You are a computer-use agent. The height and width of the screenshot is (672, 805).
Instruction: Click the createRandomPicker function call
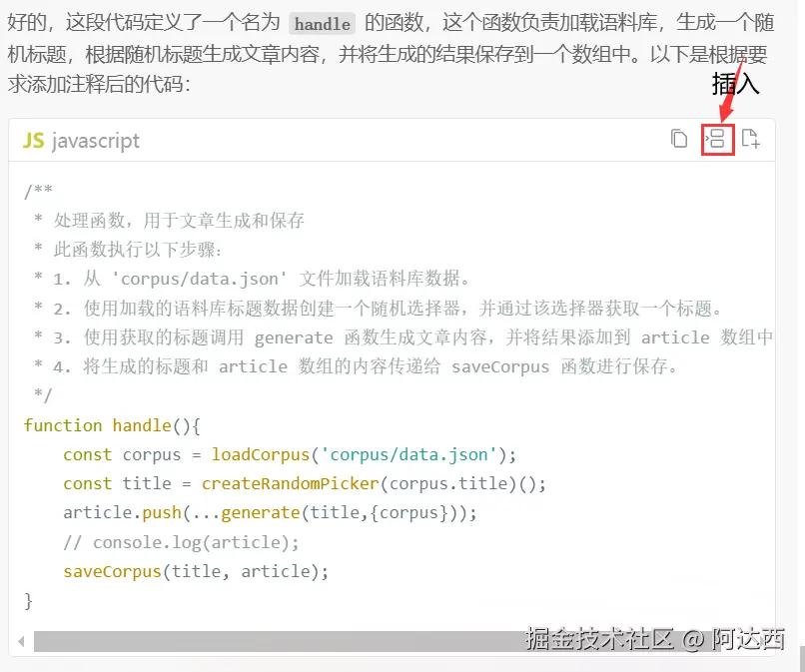click(x=290, y=483)
